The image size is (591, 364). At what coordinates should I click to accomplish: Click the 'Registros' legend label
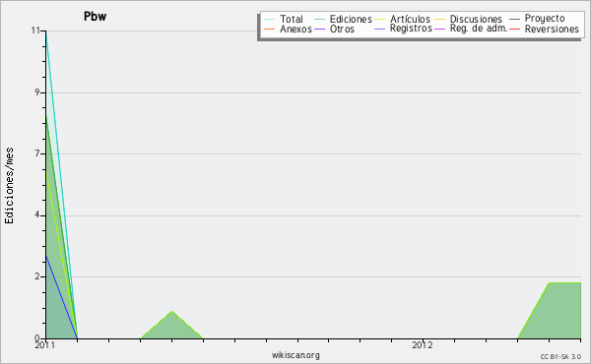(411, 29)
